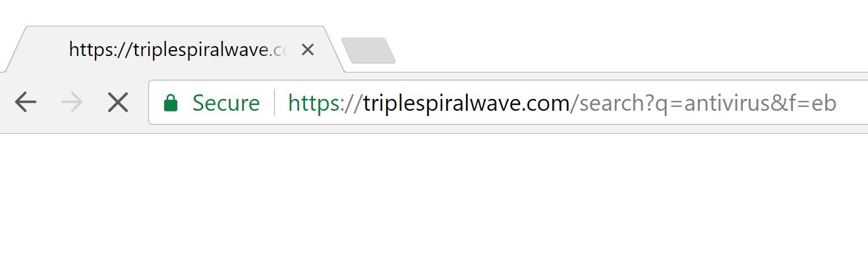Click the green padlock icon
The height and width of the screenshot is (271, 868).
[170, 102]
